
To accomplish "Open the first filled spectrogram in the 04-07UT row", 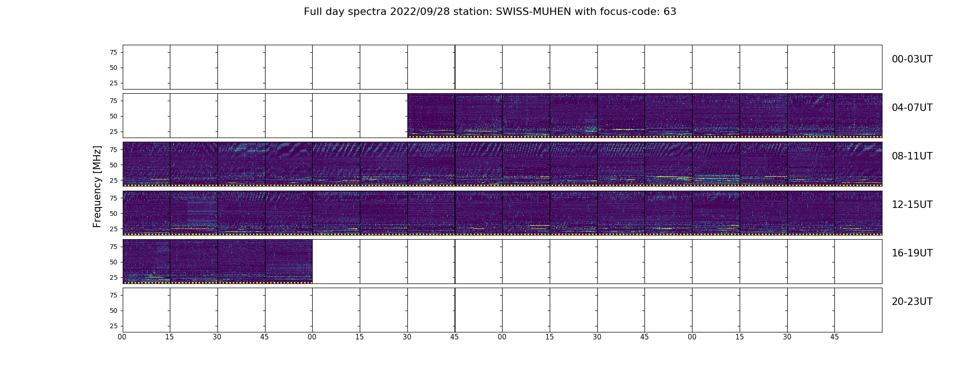I will (x=431, y=116).
